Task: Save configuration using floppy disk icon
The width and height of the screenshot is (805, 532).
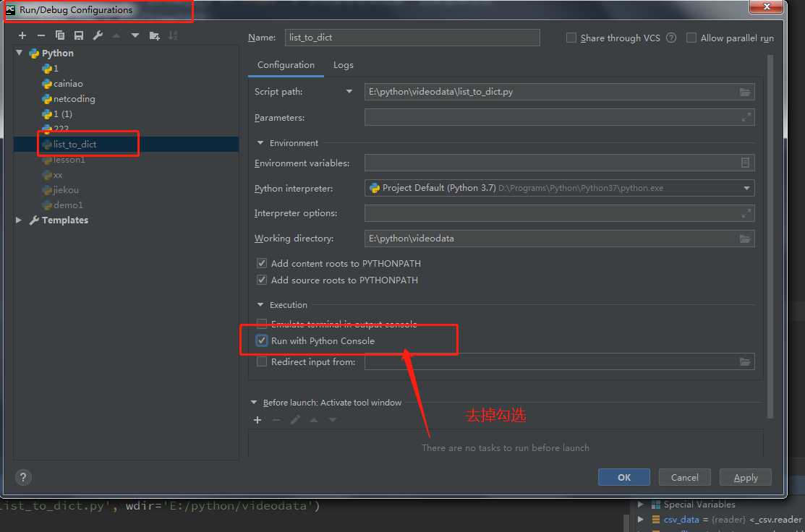Action: pos(79,35)
